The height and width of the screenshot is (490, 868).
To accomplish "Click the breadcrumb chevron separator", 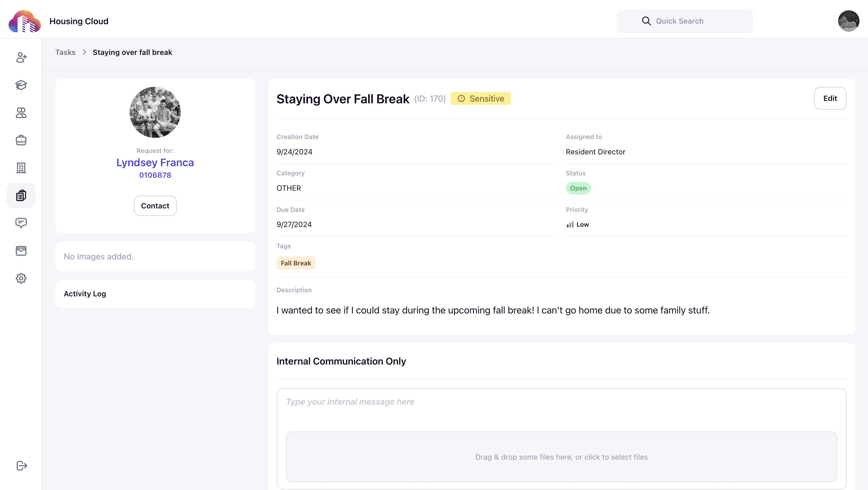I will 84,52.
